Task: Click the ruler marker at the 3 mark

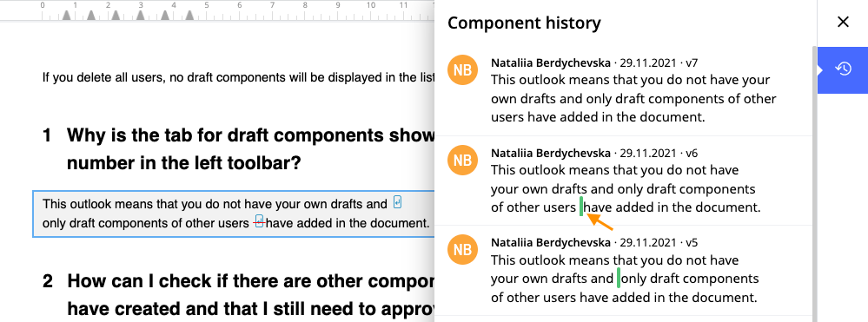Action: coord(141,16)
